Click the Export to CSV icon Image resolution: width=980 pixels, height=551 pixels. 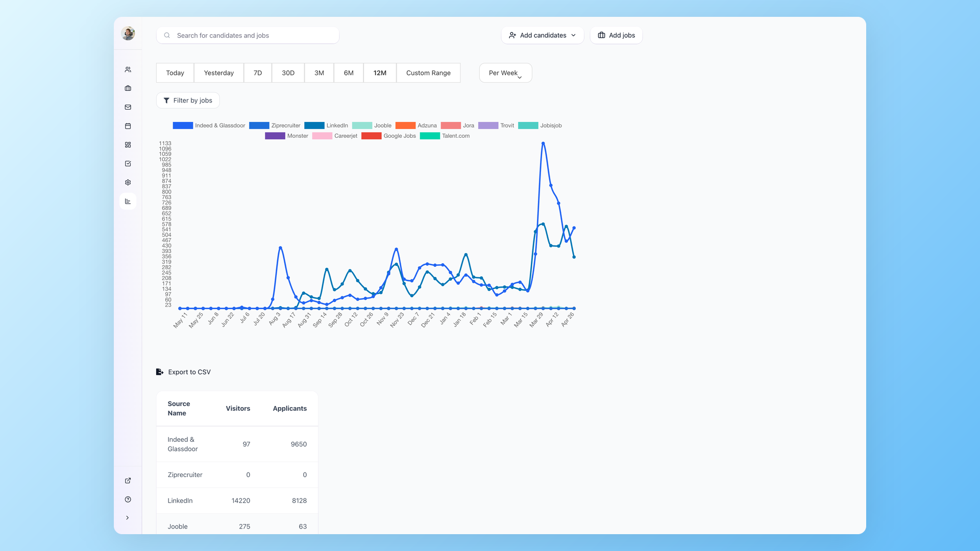[160, 372]
